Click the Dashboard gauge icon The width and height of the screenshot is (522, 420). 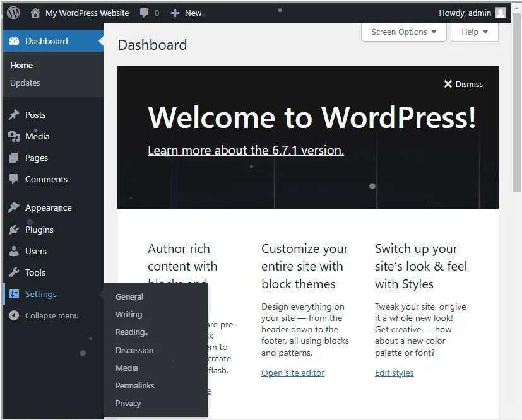pyautogui.click(x=14, y=41)
